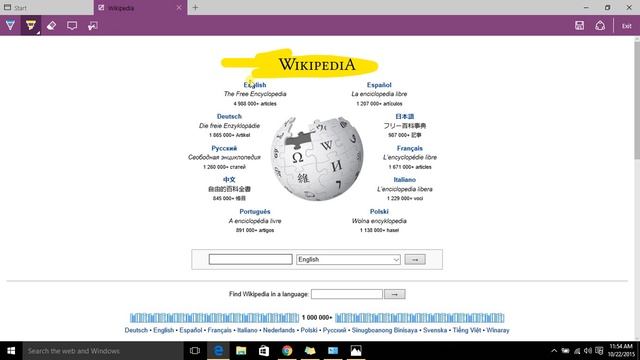Open the clock and calendar flyout
This screenshot has width=640, height=360.
[621, 351]
